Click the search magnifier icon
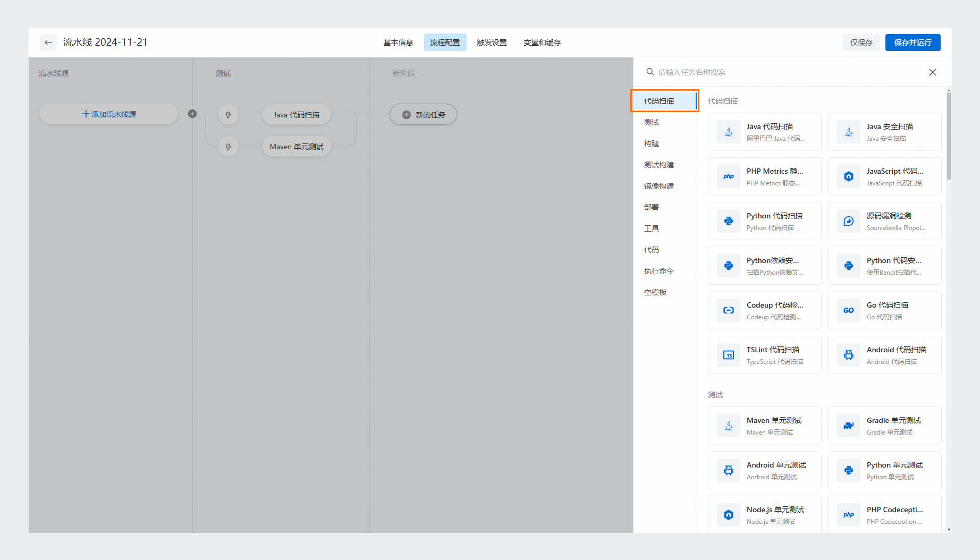 [650, 72]
